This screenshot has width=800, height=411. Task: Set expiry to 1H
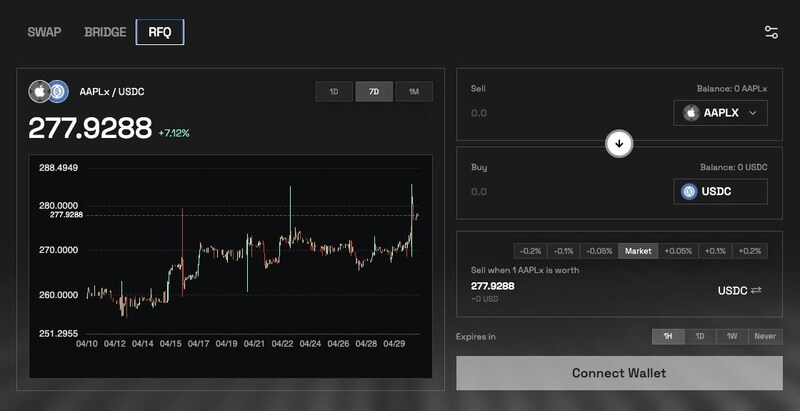[668, 337]
